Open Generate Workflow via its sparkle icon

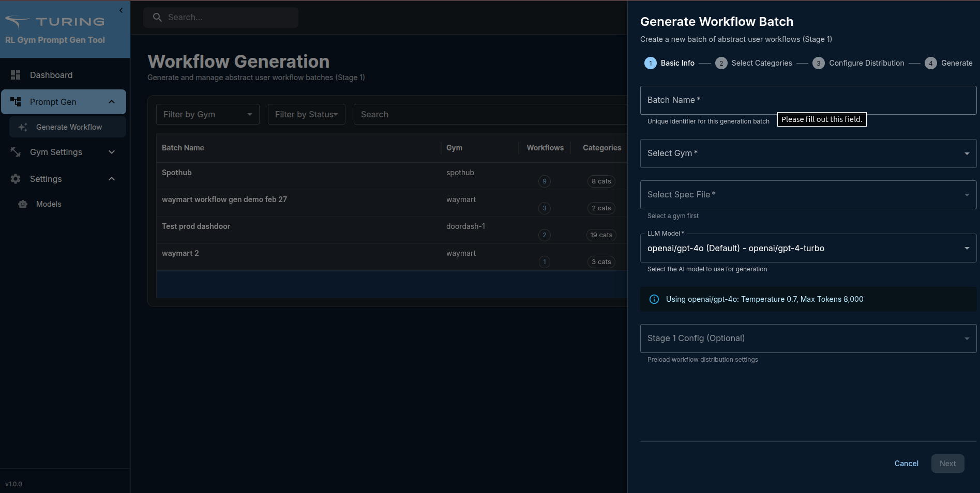pyautogui.click(x=23, y=127)
